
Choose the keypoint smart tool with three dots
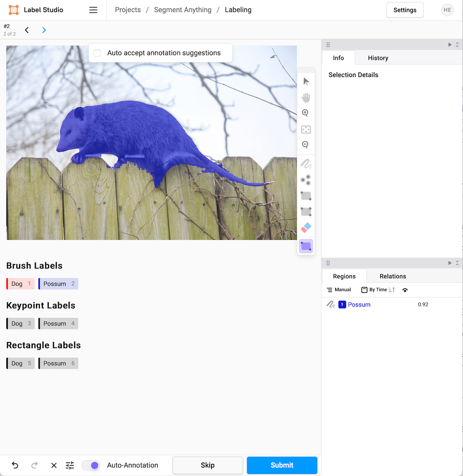[x=306, y=180]
